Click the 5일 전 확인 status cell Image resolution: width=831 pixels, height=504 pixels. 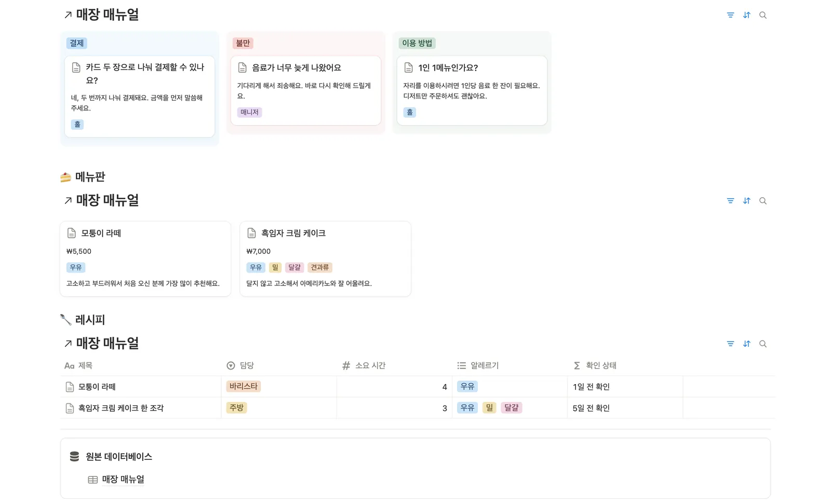point(625,408)
